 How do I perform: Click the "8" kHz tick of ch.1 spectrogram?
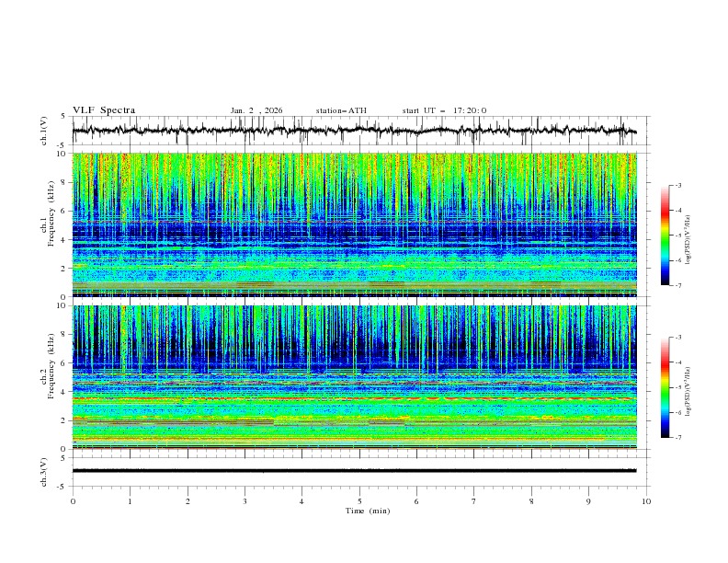[65, 182]
